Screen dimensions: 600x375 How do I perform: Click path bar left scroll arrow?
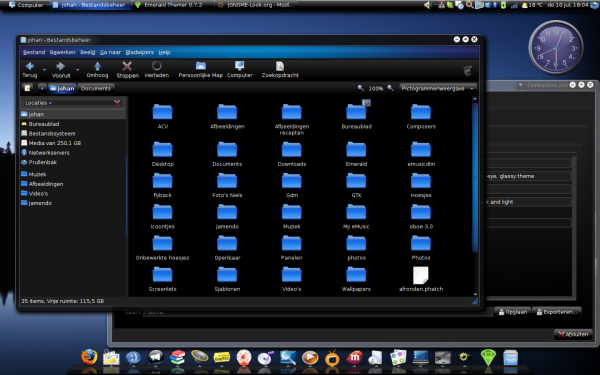pyautogui.click(x=42, y=88)
